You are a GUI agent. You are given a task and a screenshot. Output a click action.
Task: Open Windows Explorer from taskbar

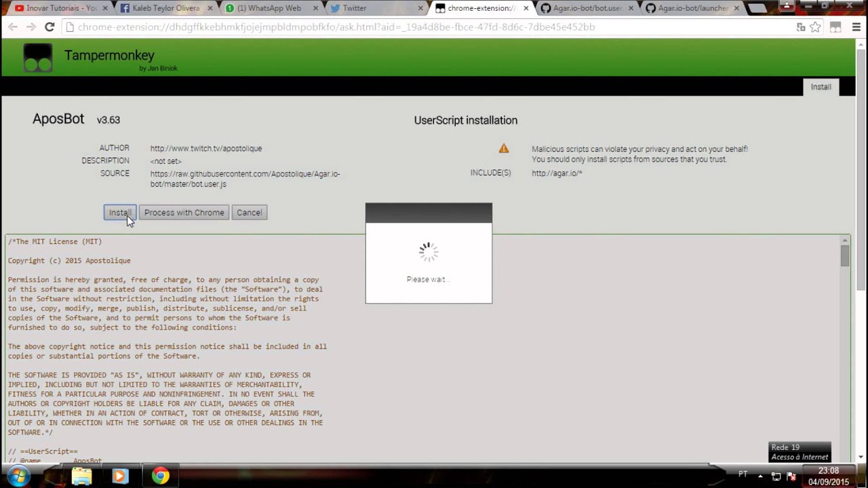pos(82,476)
